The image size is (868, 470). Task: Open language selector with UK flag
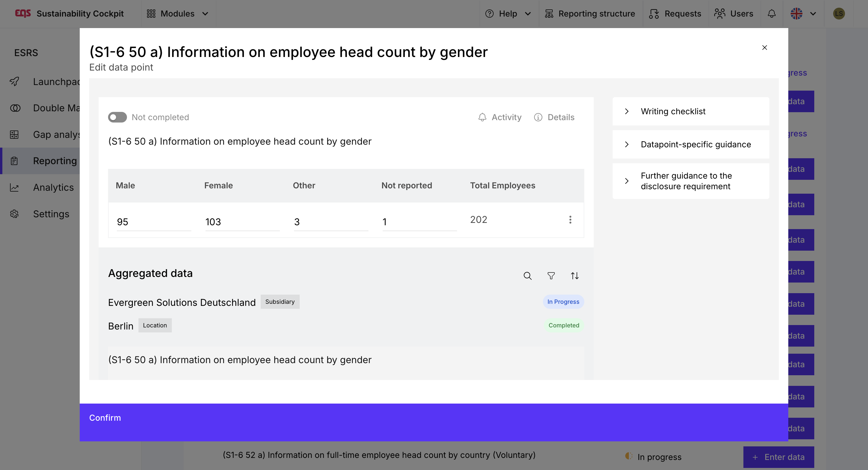(x=803, y=14)
